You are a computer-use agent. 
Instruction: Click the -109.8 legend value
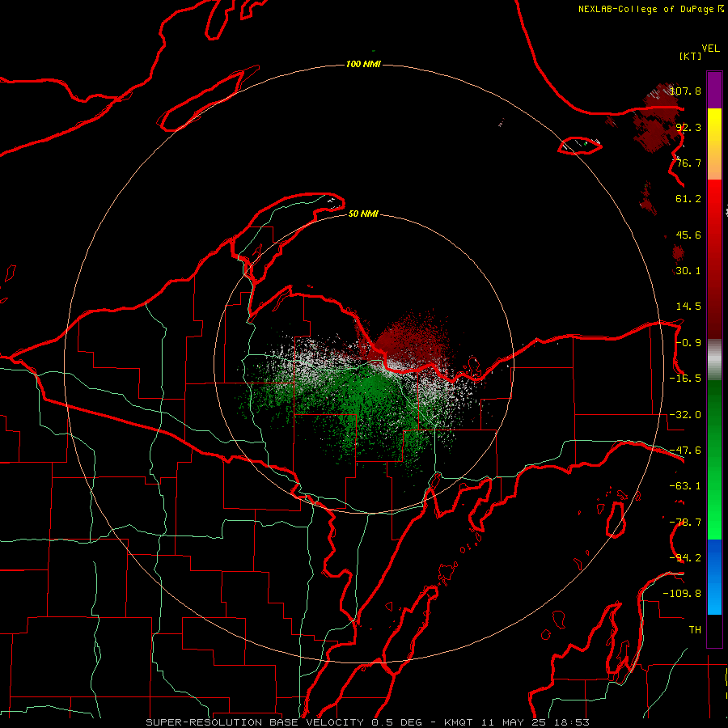click(x=682, y=594)
